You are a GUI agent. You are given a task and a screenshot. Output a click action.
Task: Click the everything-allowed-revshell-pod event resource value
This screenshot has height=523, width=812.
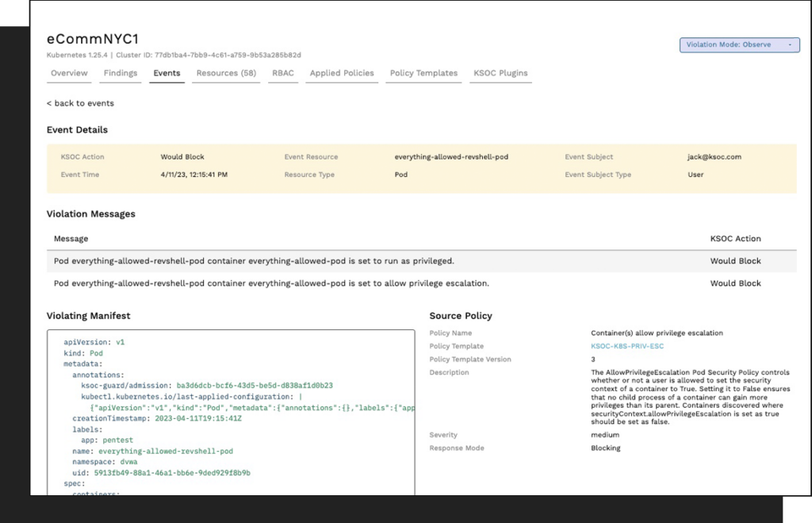coord(451,156)
